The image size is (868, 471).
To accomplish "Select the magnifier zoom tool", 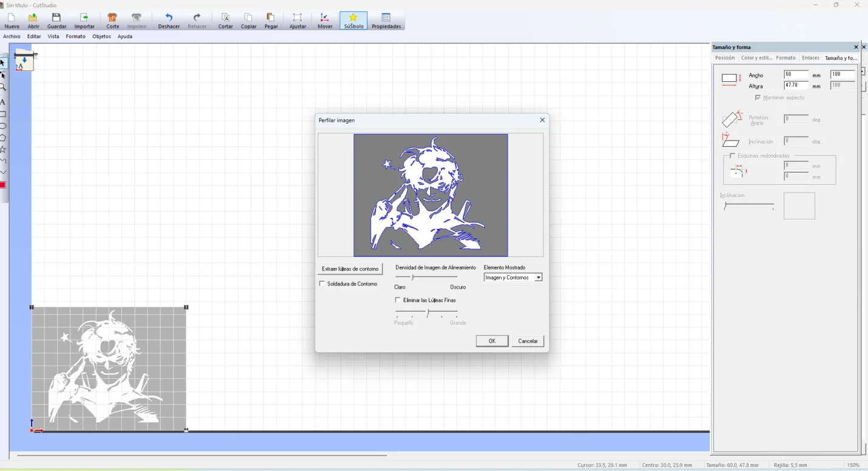I will [2, 88].
